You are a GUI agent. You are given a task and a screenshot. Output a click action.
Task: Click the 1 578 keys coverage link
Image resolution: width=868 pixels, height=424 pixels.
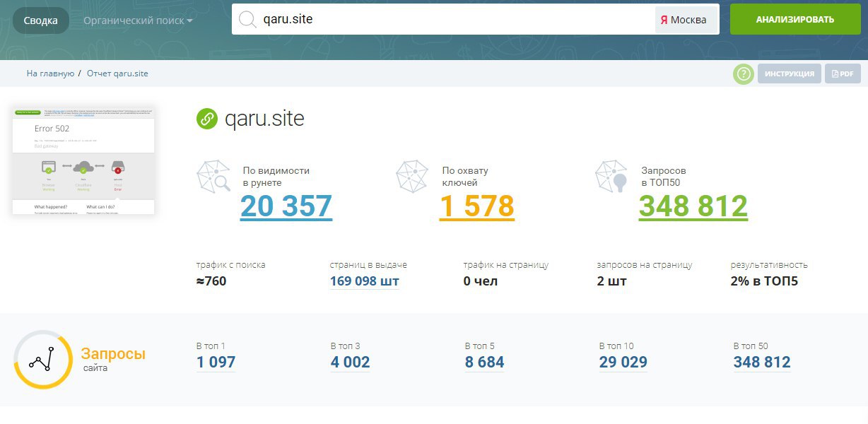click(x=477, y=206)
